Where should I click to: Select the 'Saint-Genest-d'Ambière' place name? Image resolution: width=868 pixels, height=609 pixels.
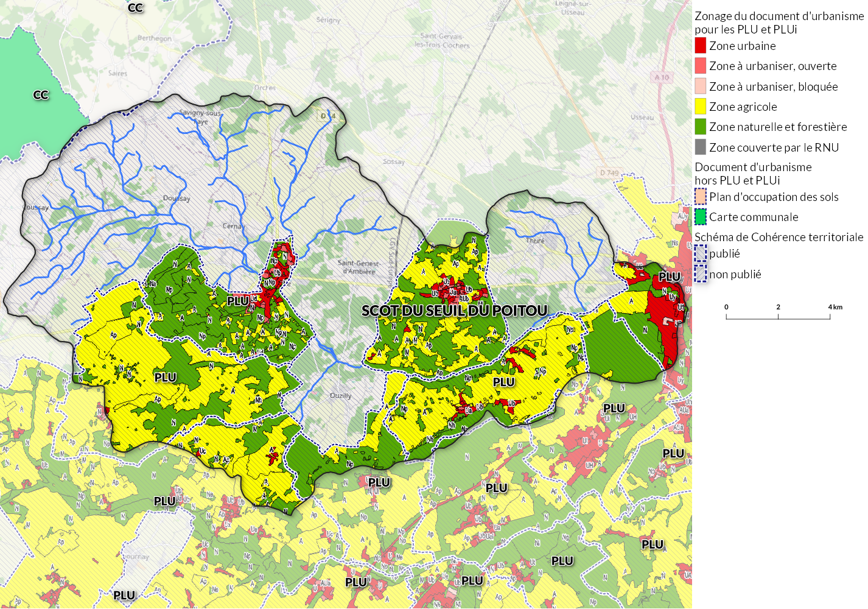pos(359,267)
